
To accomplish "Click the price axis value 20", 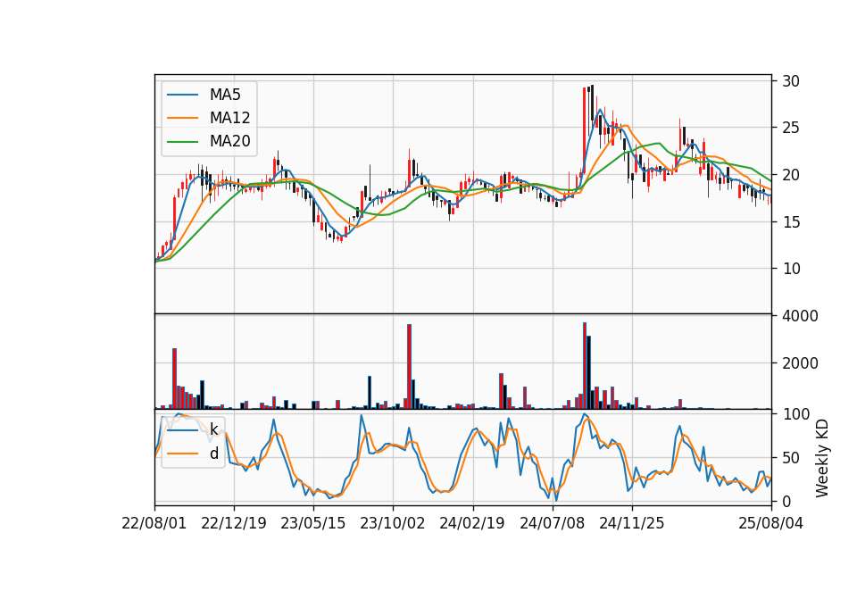I will click(x=791, y=175).
